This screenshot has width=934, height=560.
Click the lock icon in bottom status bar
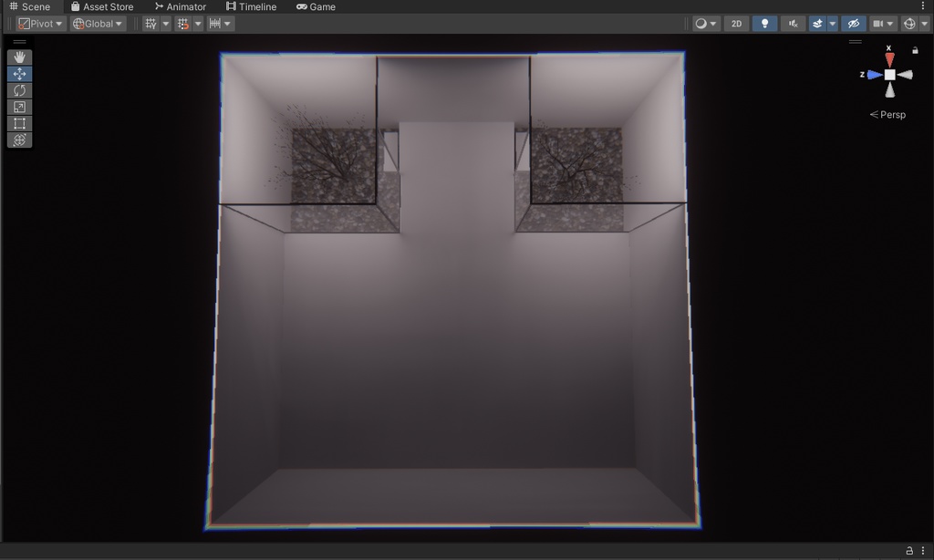click(x=909, y=551)
